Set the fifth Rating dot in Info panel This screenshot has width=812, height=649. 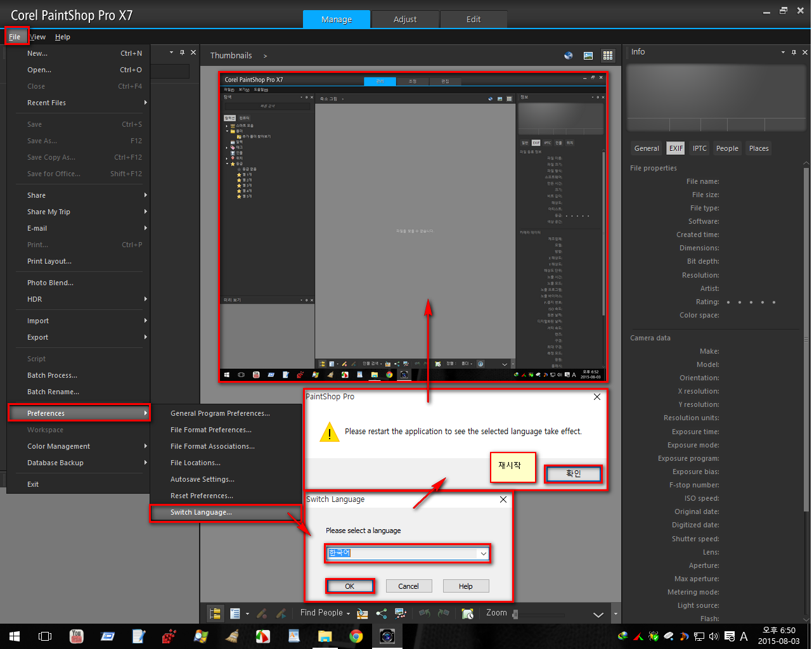[x=774, y=302]
